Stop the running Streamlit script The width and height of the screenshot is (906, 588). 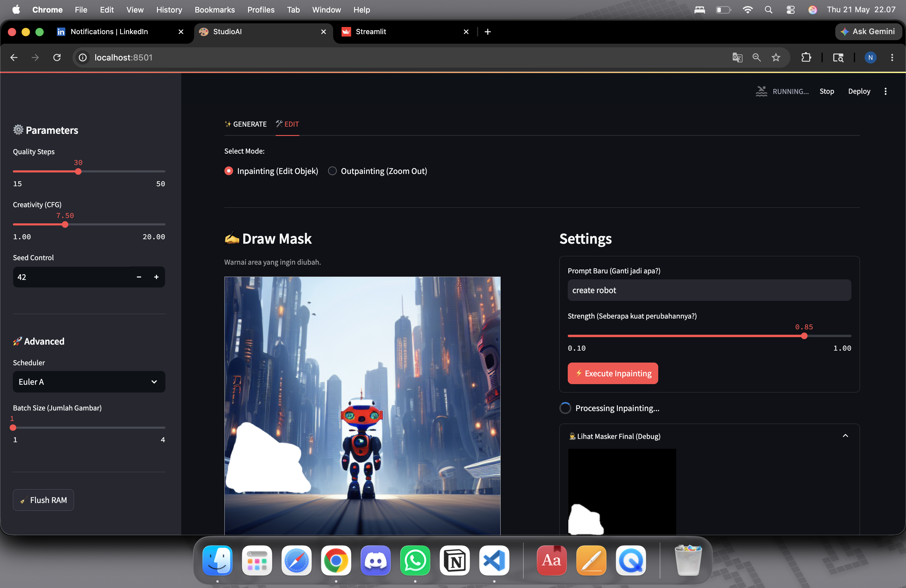826,91
